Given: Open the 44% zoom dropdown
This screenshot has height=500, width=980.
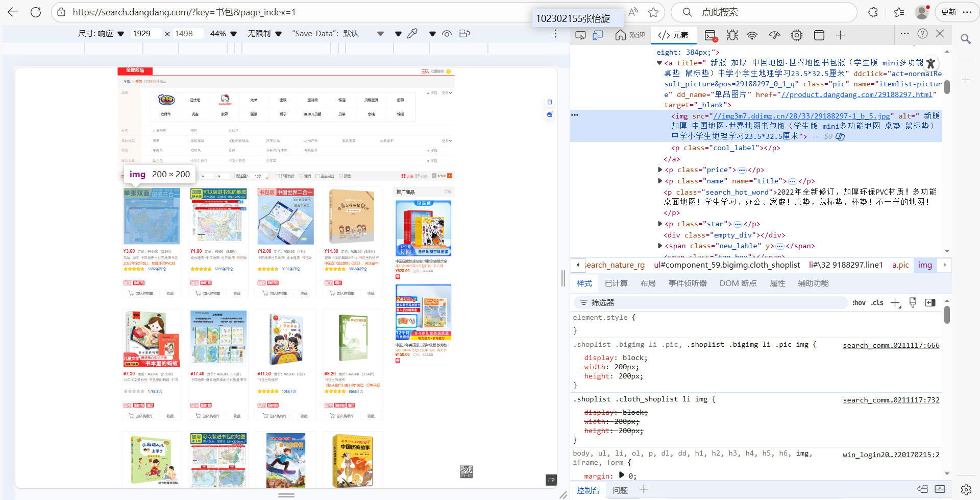Looking at the screenshot, I should (224, 34).
